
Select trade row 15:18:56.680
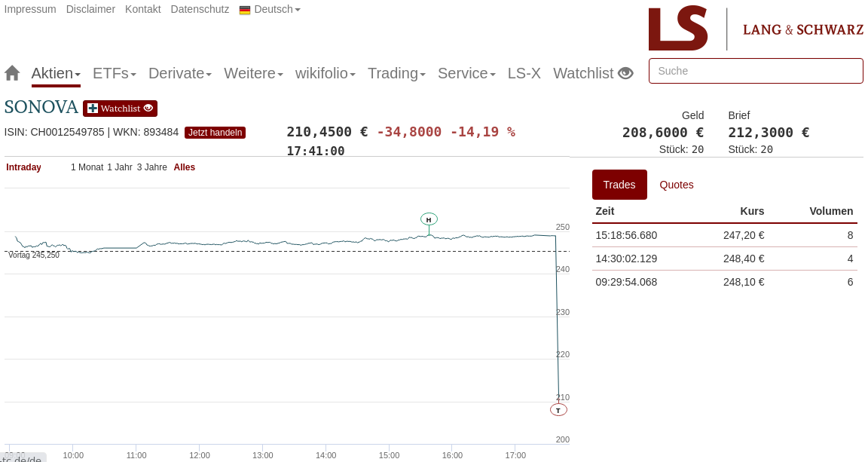(725, 235)
